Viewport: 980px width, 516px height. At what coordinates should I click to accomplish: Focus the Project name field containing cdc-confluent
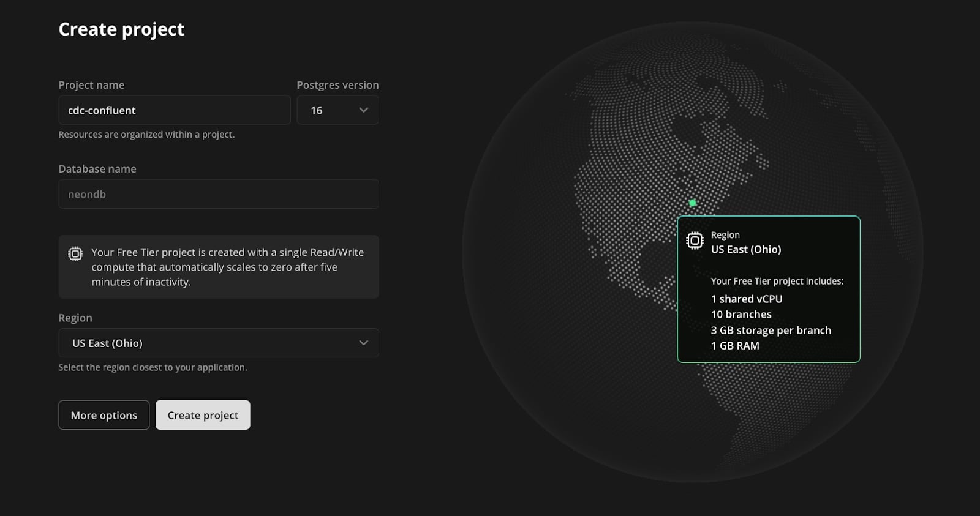[174, 110]
